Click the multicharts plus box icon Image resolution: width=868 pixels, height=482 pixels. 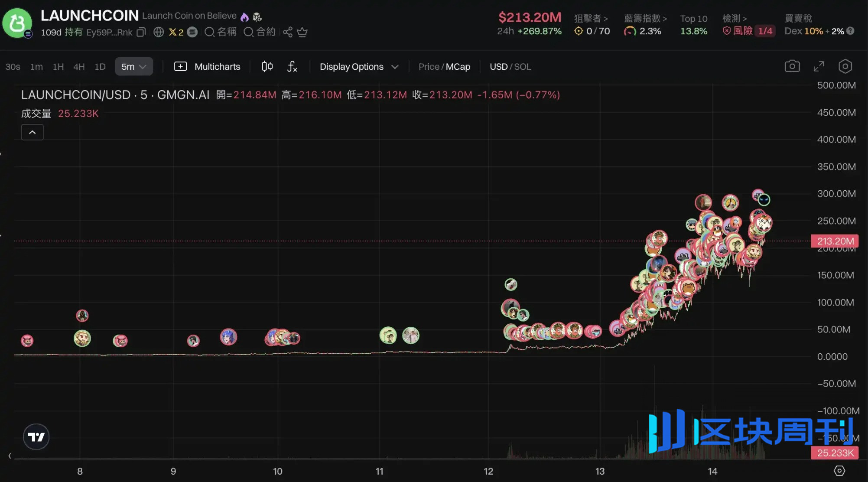tap(180, 66)
